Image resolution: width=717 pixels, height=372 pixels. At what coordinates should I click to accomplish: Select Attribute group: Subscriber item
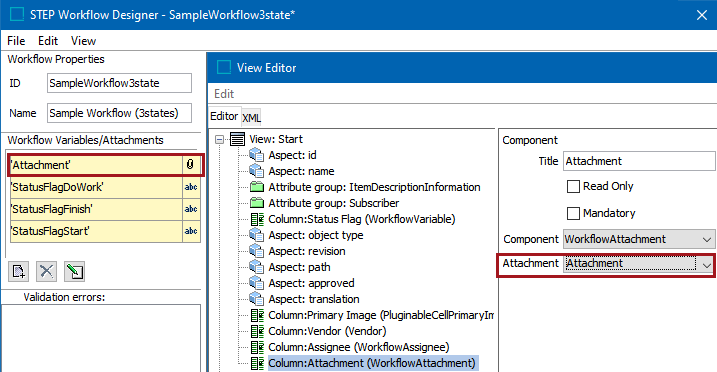click(x=333, y=203)
